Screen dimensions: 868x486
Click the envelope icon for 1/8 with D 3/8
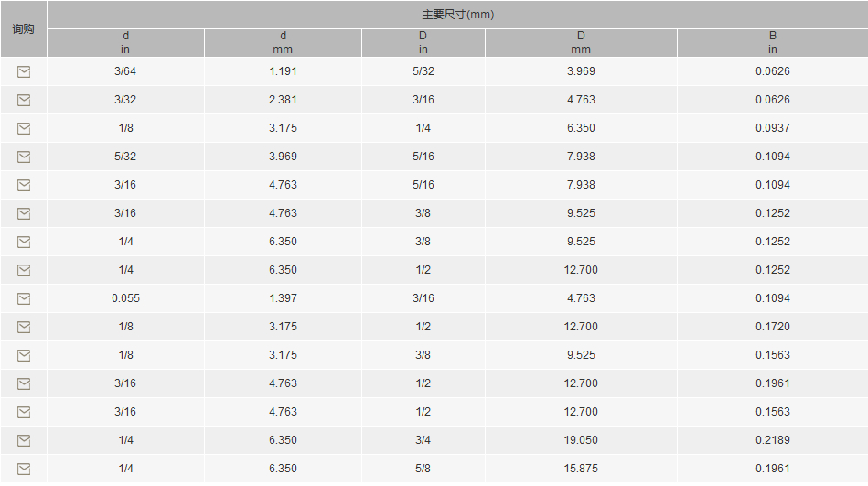24,355
